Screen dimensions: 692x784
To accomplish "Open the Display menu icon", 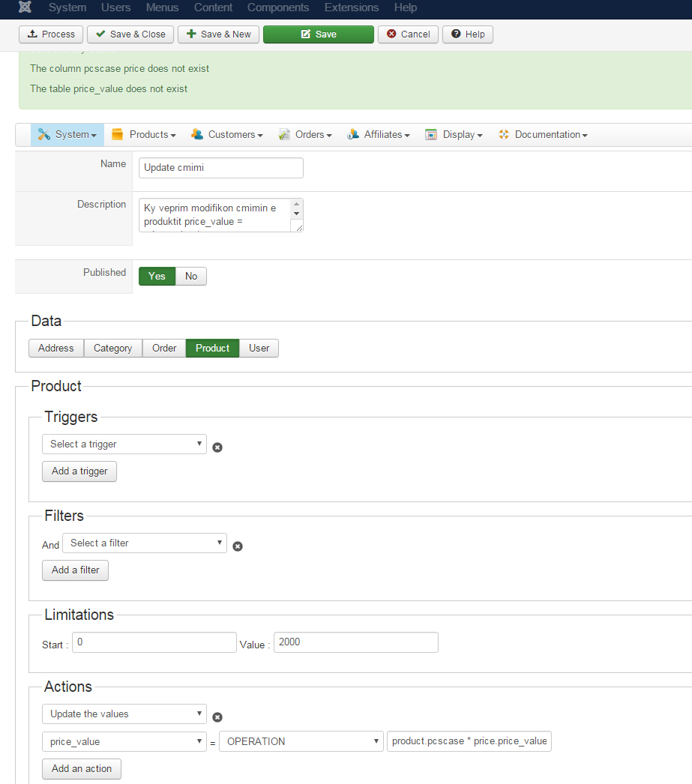I will 431,135.
